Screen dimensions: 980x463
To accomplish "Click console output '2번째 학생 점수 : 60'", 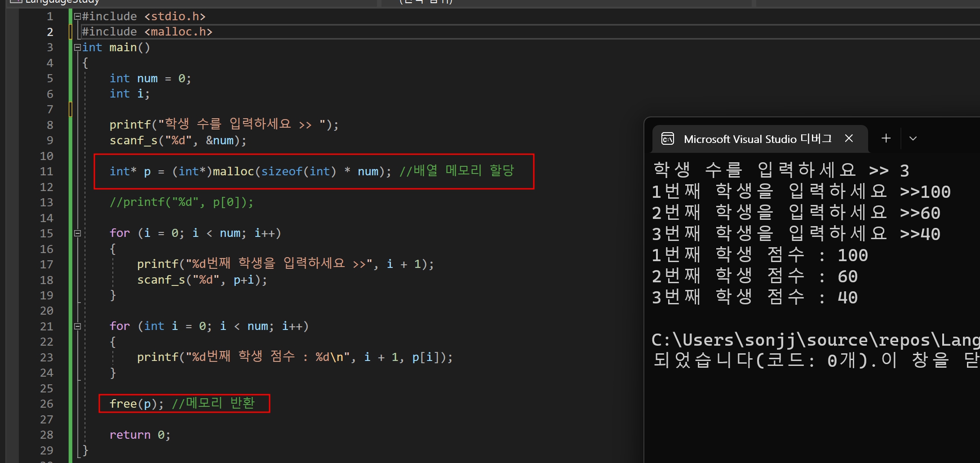I will (755, 276).
